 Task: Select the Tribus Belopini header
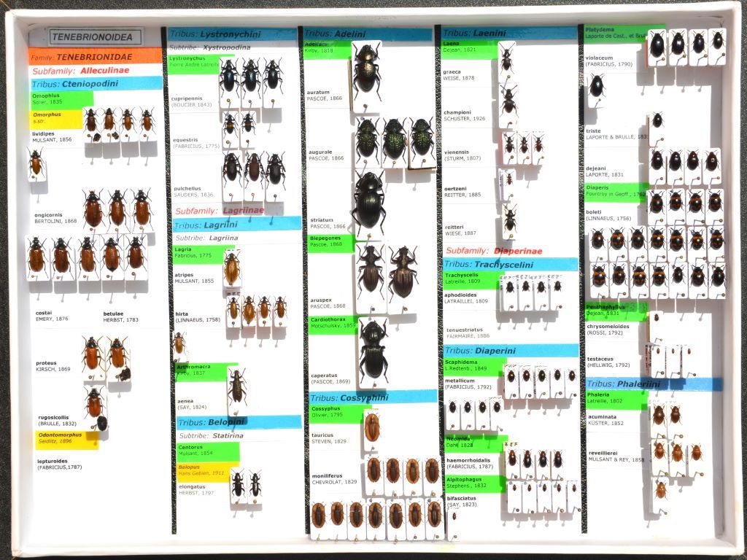coord(238,421)
